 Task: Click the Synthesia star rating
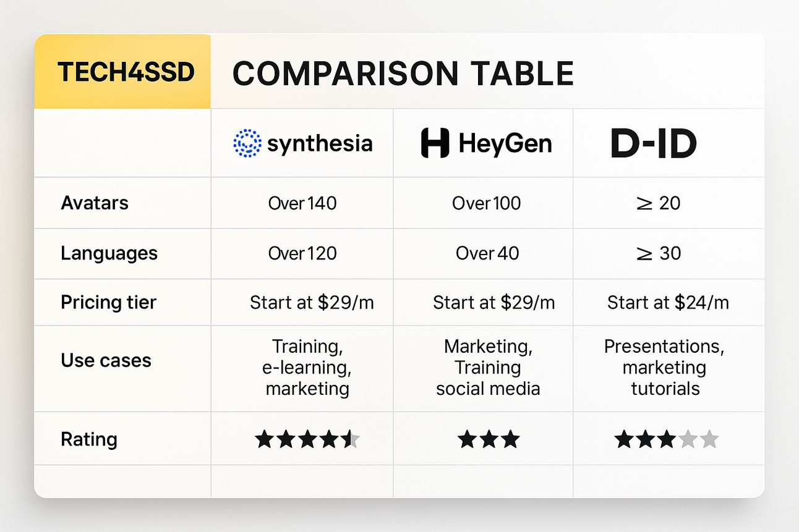tap(307, 440)
